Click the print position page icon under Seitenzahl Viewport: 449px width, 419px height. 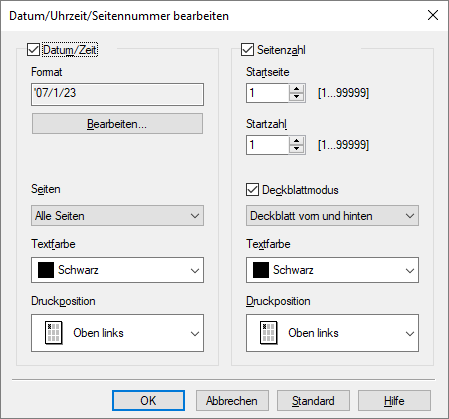click(268, 333)
